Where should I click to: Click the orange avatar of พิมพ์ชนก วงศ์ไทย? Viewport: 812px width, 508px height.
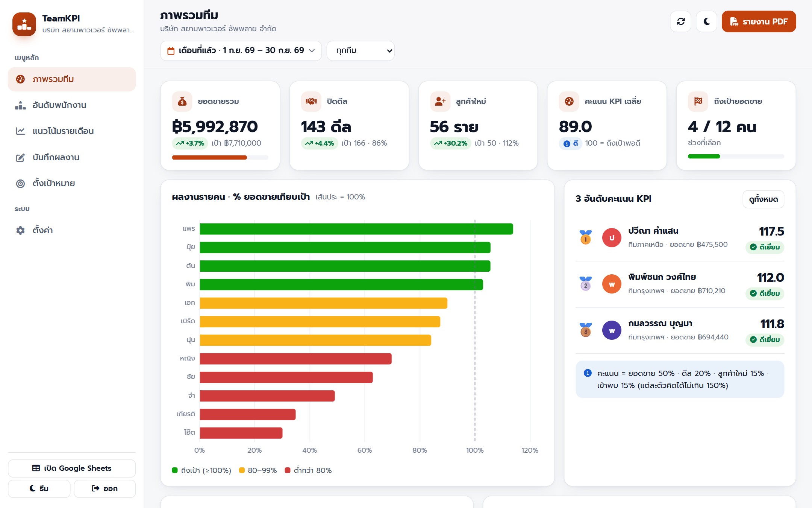coord(612,284)
